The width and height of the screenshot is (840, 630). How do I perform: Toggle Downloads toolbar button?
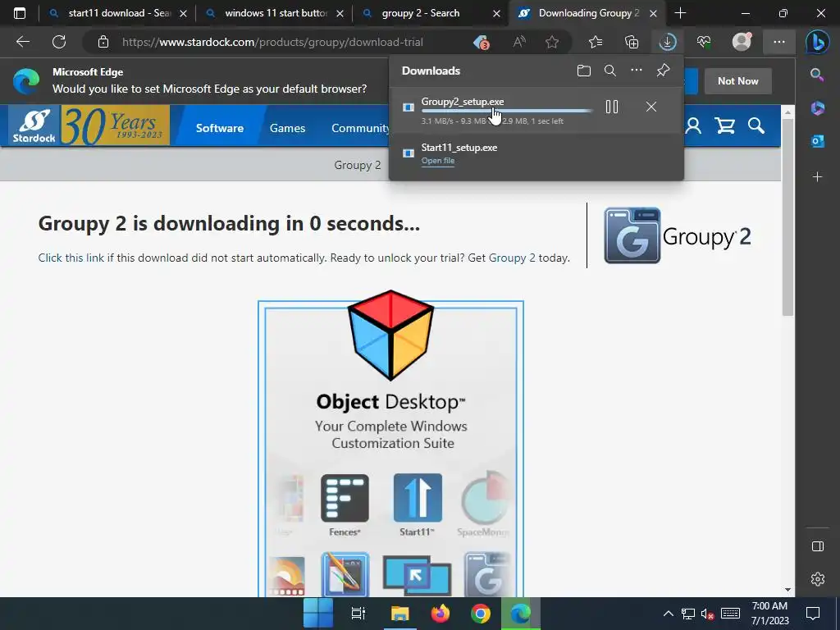668,42
